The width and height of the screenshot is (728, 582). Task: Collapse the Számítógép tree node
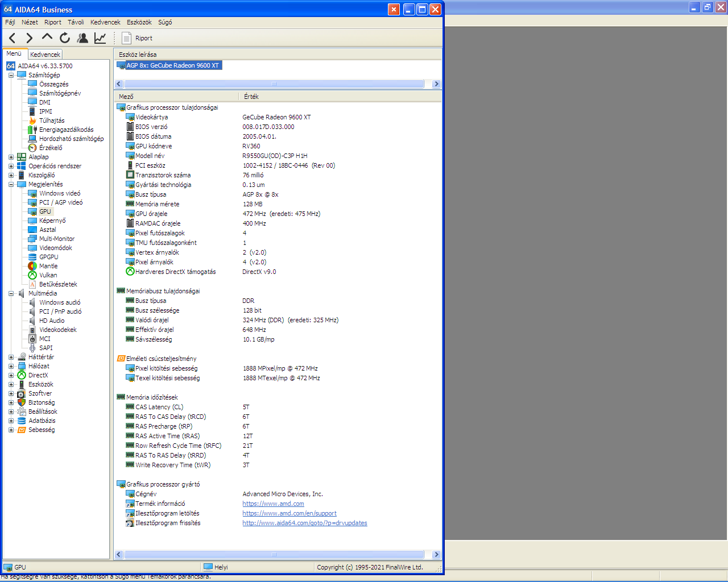pos(11,75)
